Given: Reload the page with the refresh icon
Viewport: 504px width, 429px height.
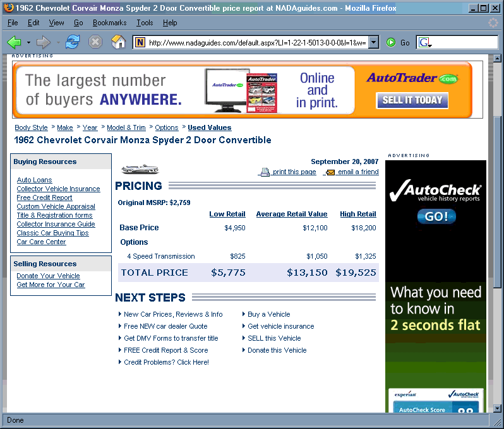Looking at the screenshot, I should click(x=73, y=42).
